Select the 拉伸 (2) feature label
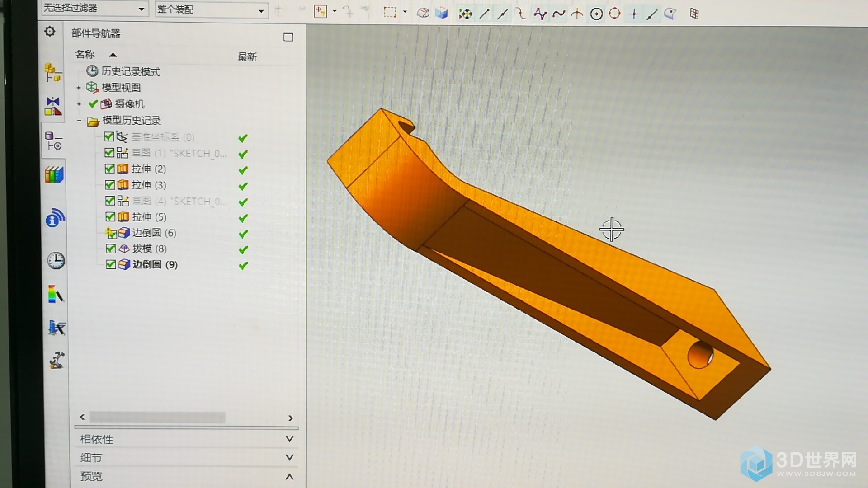The width and height of the screenshot is (868, 488). [x=149, y=169]
